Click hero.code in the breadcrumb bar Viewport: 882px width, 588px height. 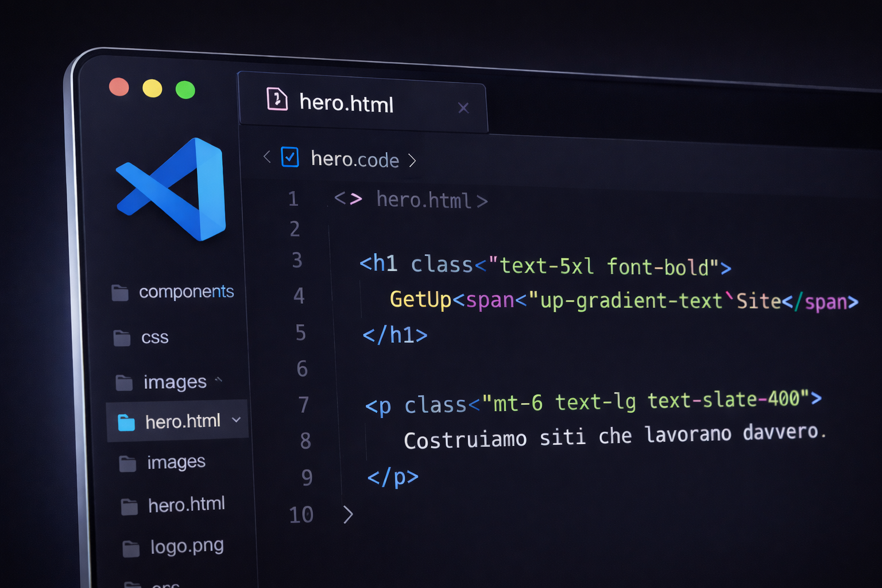[354, 160]
